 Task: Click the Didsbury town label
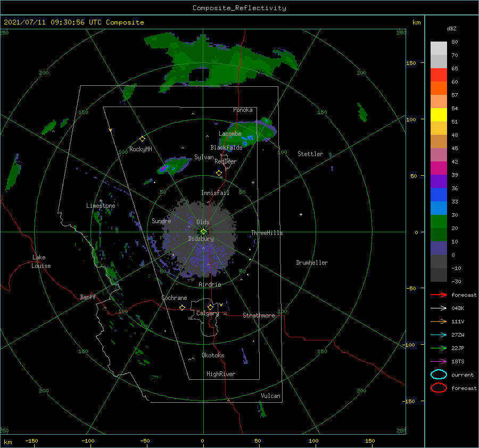tap(201, 239)
